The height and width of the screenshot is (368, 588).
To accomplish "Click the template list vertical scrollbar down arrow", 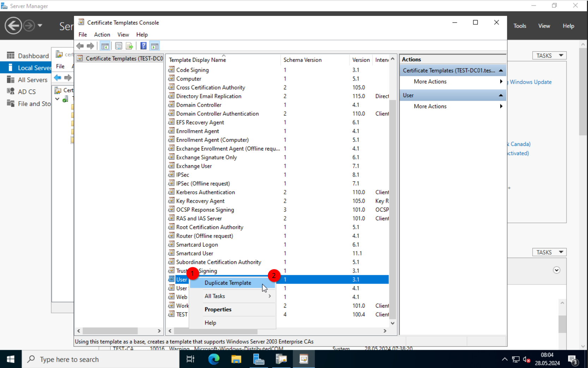I will point(393,323).
